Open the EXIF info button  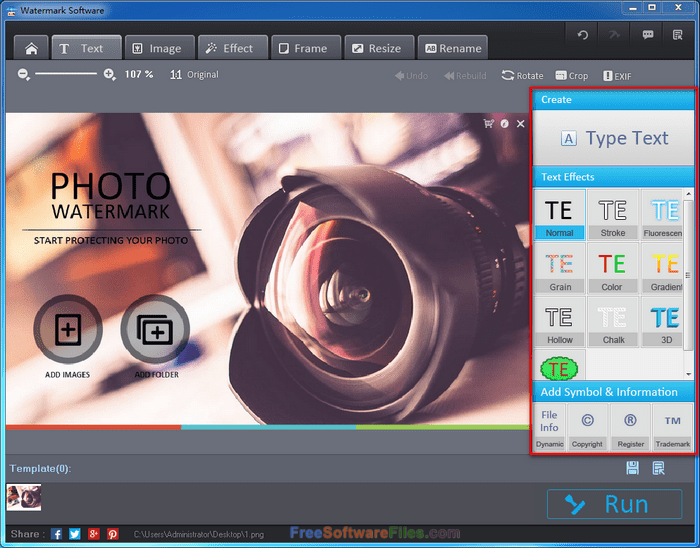tap(617, 76)
